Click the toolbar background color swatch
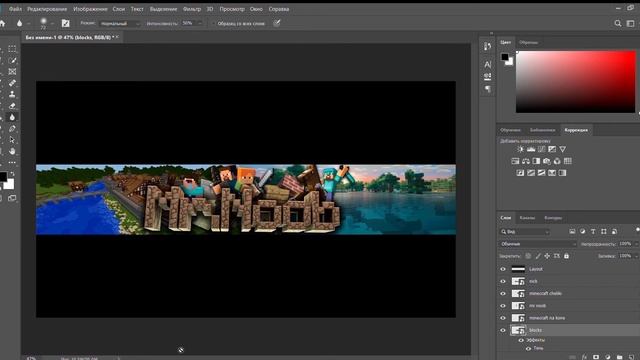The image size is (640, 360). point(9,184)
